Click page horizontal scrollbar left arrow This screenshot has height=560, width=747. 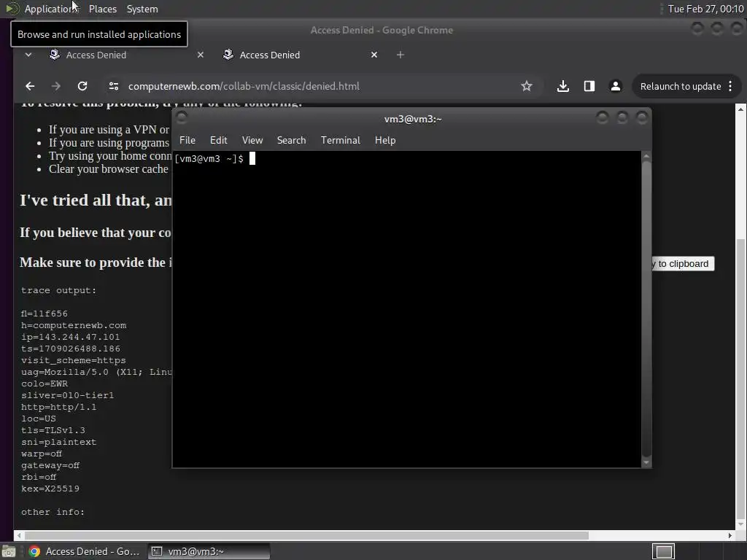click(x=18, y=535)
